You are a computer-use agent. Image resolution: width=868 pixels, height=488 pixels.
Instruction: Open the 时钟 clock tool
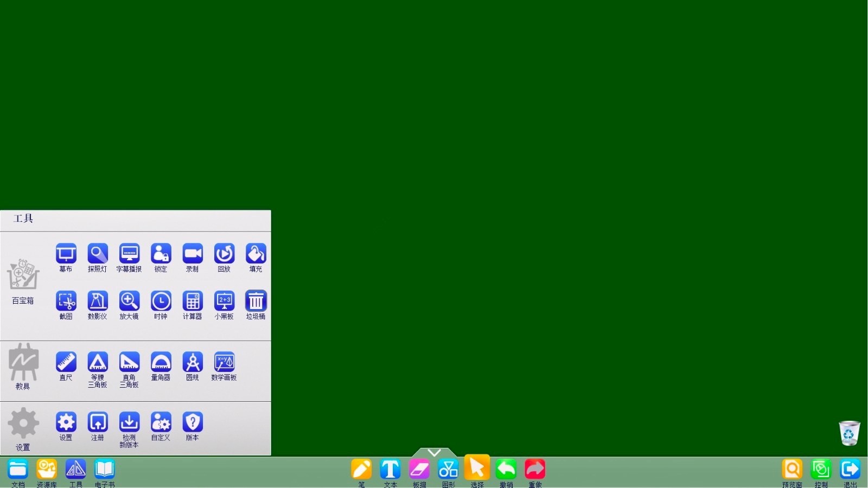[161, 301]
